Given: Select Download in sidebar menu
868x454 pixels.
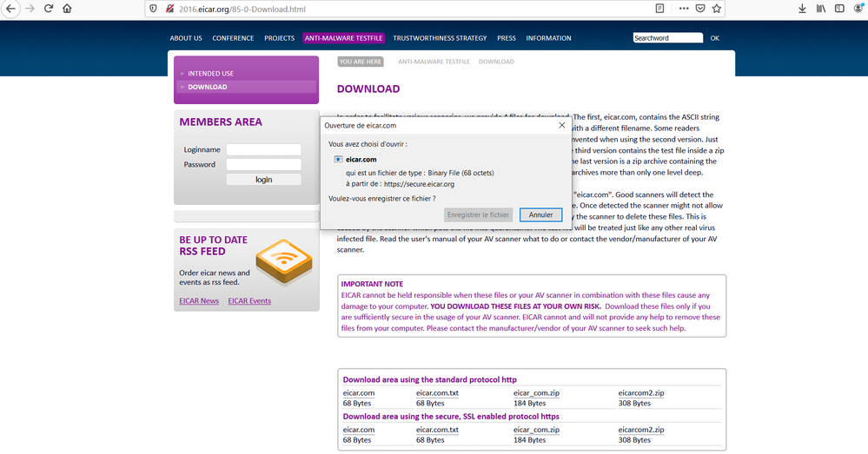Looking at the screenshot, I should click(x=247, y=87).
